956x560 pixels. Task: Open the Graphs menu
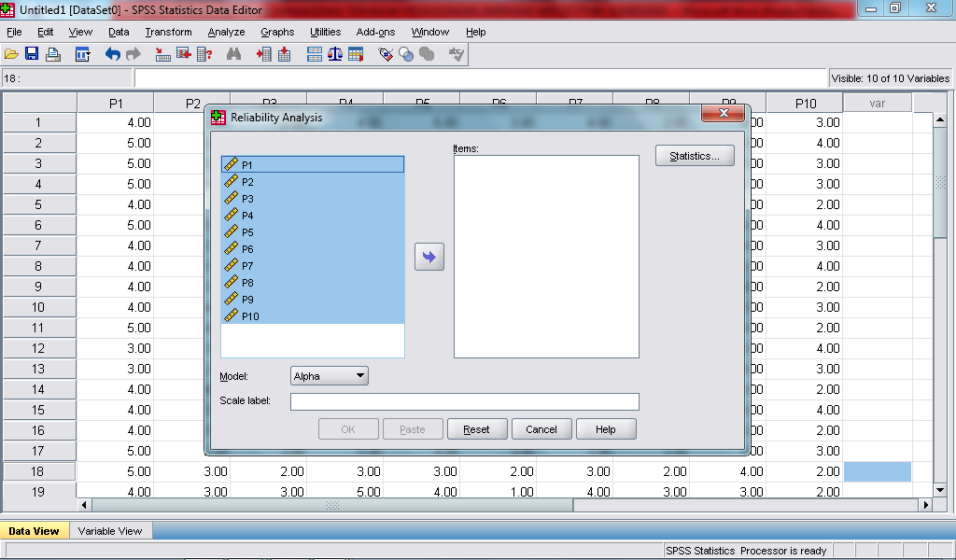277,32
